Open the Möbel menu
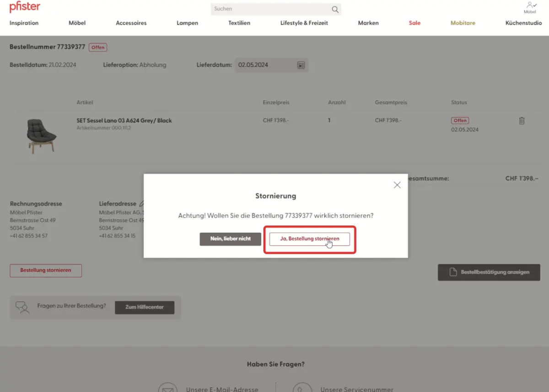This screenshot has height=392, width=549. tap(77, 23)
